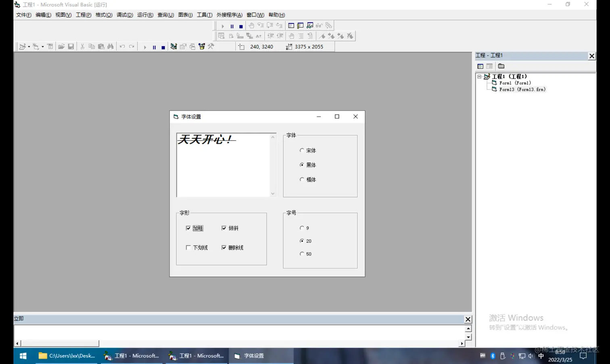
Task: Select the 楷体 font radio button
Action: coord(308,179)
